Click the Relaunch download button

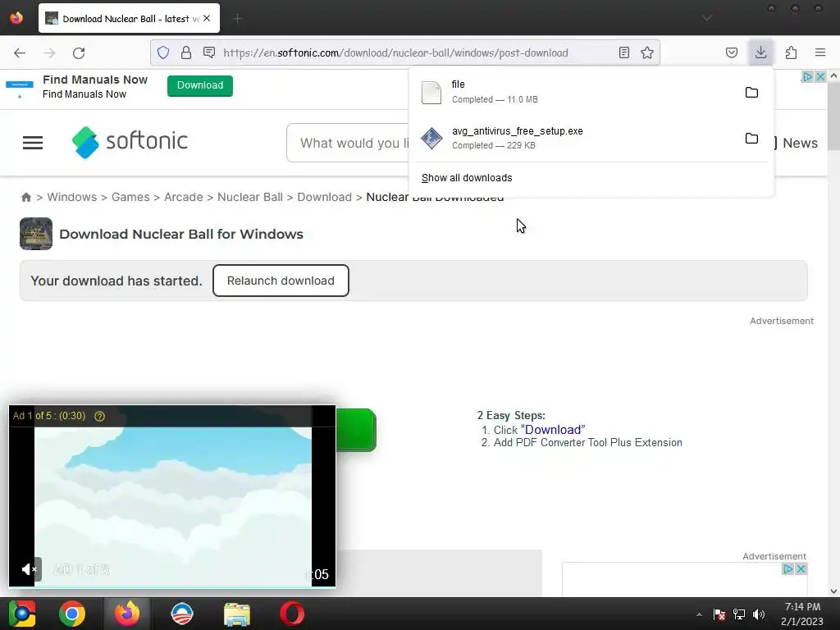pos(281,281)
